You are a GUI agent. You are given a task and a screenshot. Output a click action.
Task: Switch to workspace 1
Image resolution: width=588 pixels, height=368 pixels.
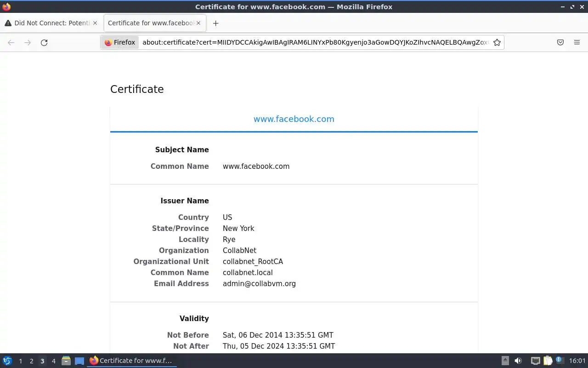pos(20,361)
